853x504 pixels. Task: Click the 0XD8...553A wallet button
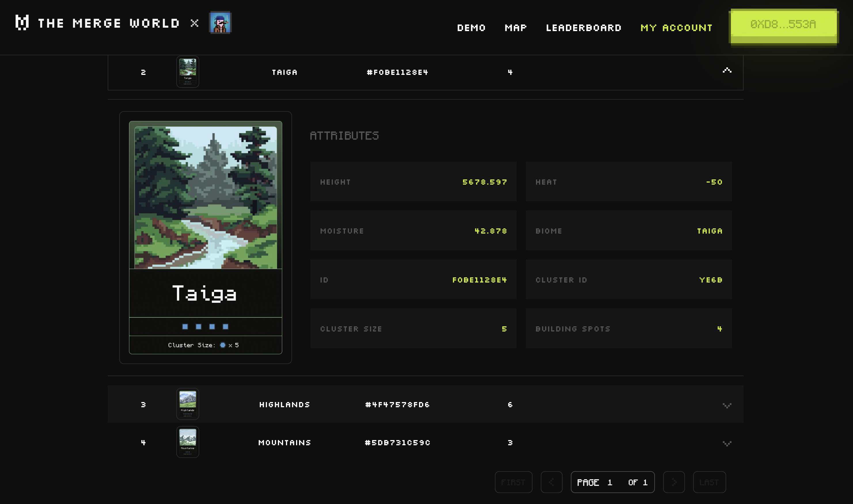[x=783, y=24]
